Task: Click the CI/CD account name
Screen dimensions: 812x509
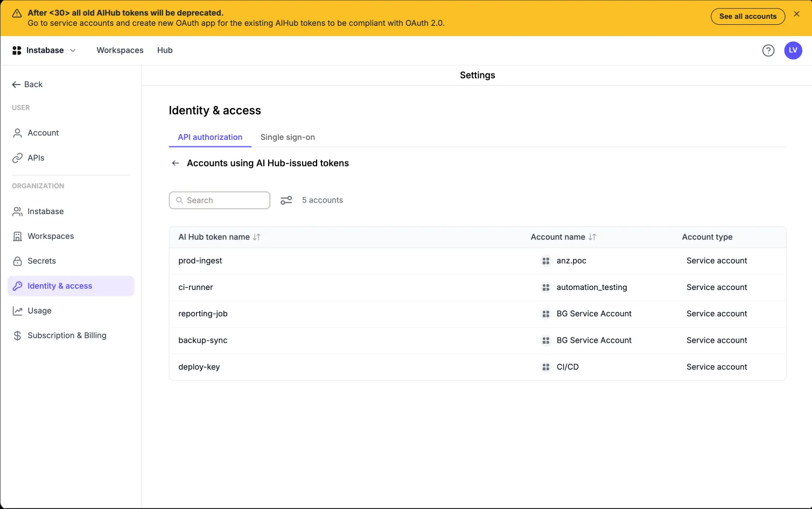Action: (568, 367)
